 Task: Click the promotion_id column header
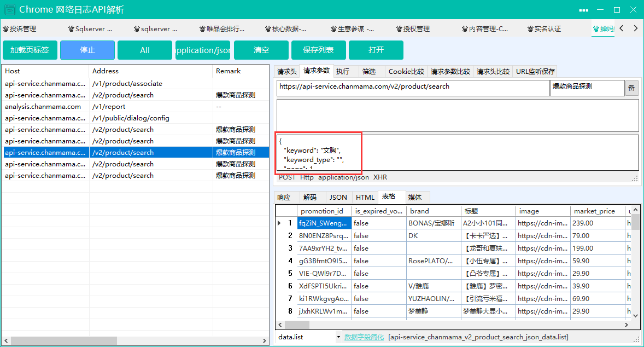(324, 211)
